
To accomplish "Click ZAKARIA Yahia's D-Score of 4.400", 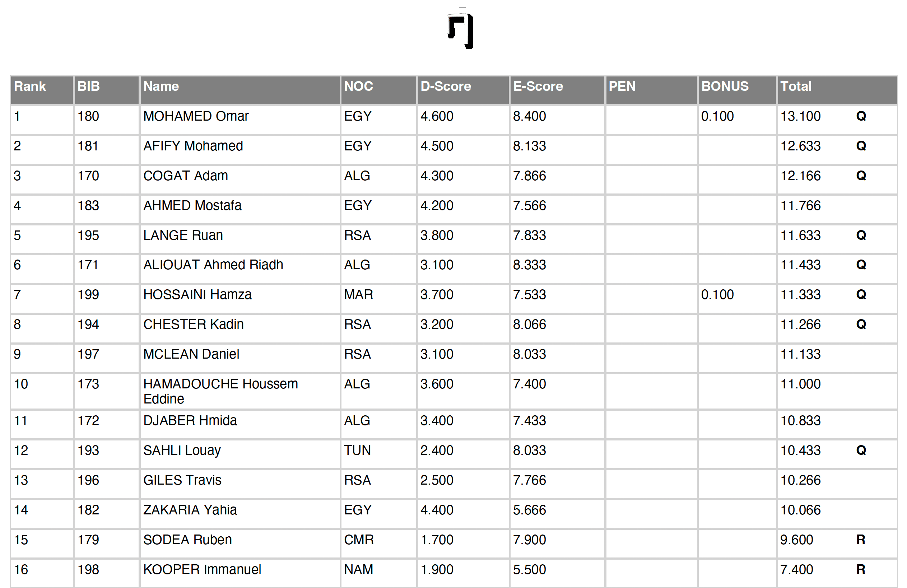I will [437, 510].
